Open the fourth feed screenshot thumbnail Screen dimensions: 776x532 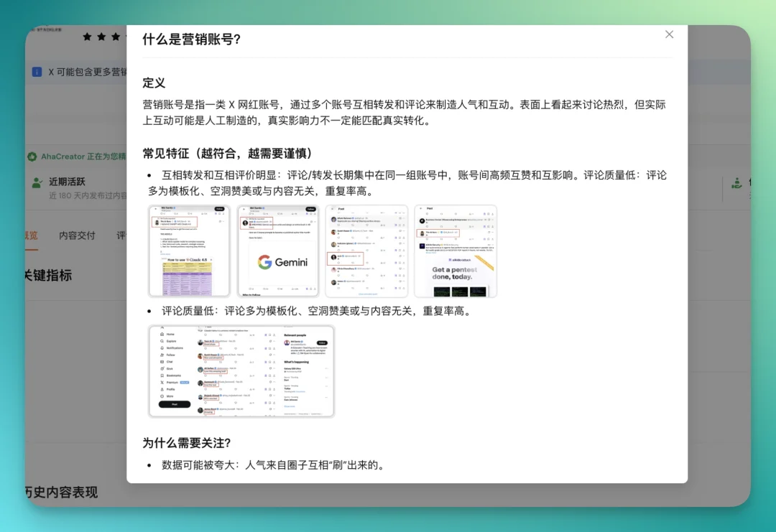coord(456,251)
